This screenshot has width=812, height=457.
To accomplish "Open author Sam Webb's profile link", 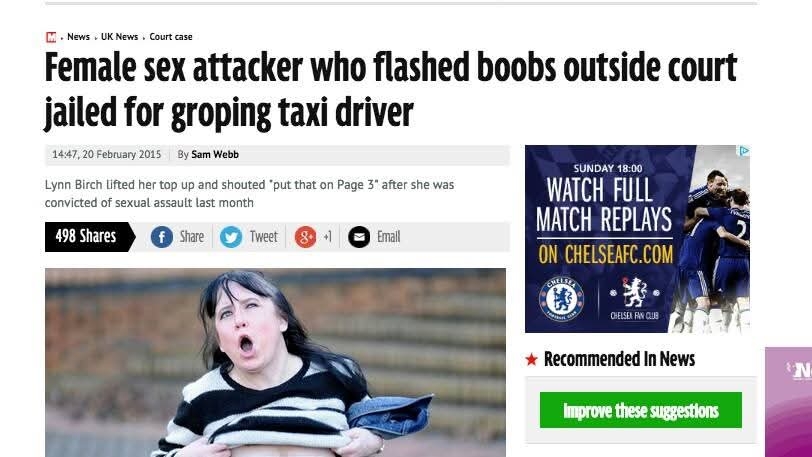I will click(215, 154).
